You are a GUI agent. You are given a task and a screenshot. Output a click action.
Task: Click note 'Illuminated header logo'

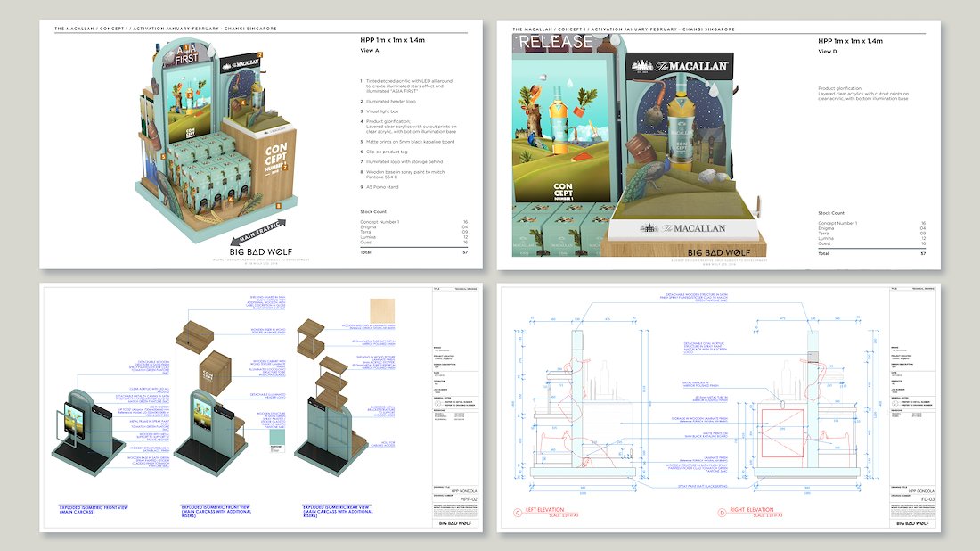pyautogui.click(x=390, y=102)
